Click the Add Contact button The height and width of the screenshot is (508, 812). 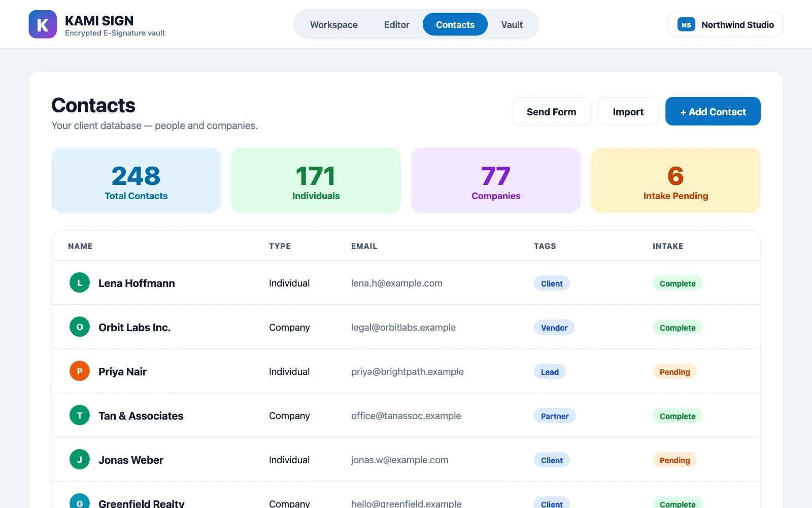713,111
